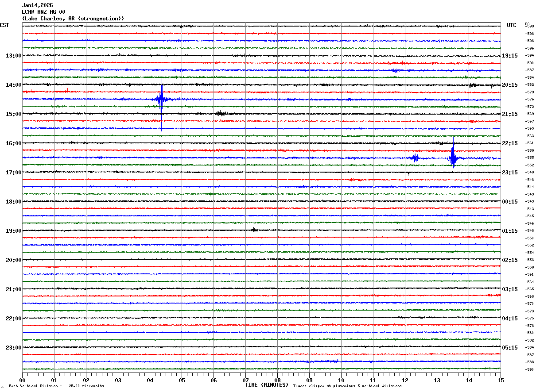Click the DC offset value -579

[529, 92]
